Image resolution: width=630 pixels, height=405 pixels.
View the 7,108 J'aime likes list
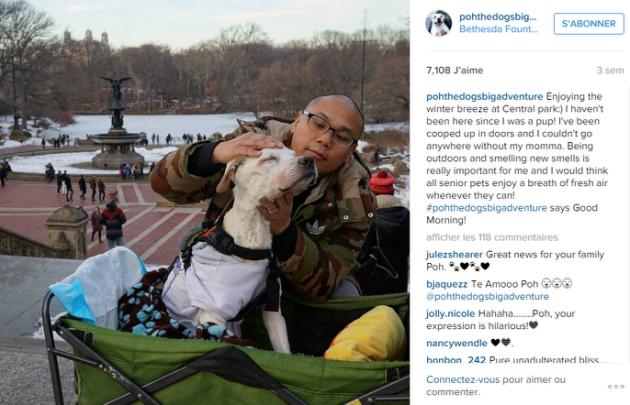(x=454, y=70)
